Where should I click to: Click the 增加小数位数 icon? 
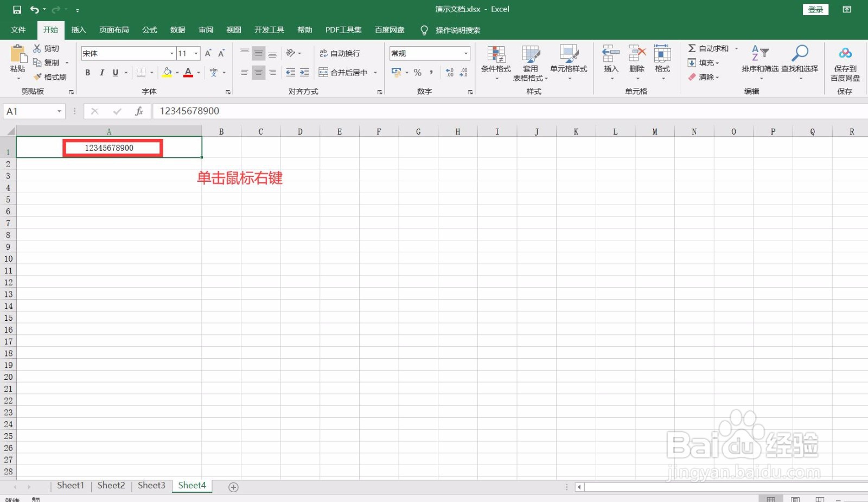(x=449, y=72)
